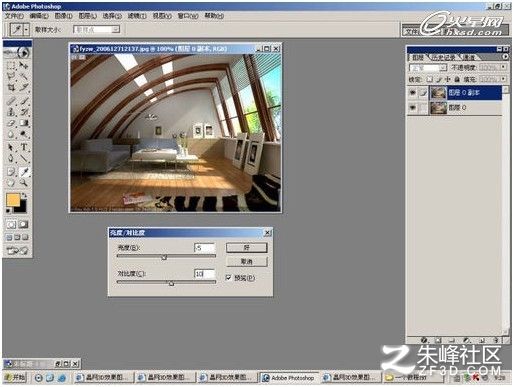The image size is (514, 387).
Task: Select the Eraser tool
Action: point(11,123)
